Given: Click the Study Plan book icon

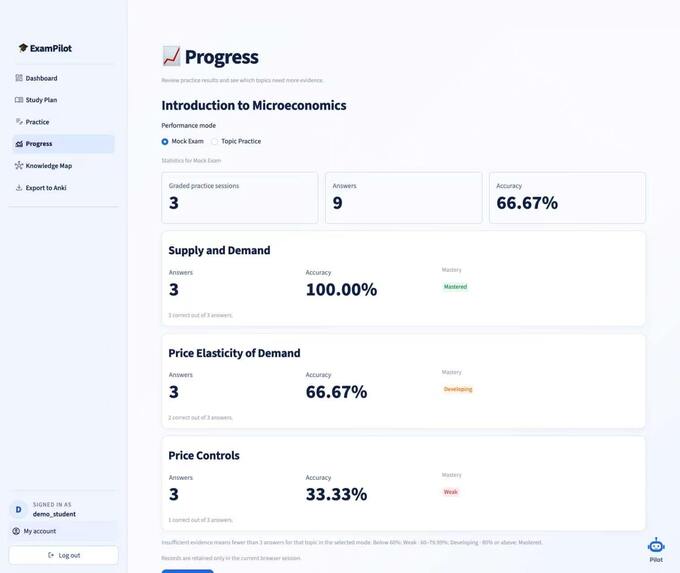Looking at the screenshot, I should click(19, 100).
